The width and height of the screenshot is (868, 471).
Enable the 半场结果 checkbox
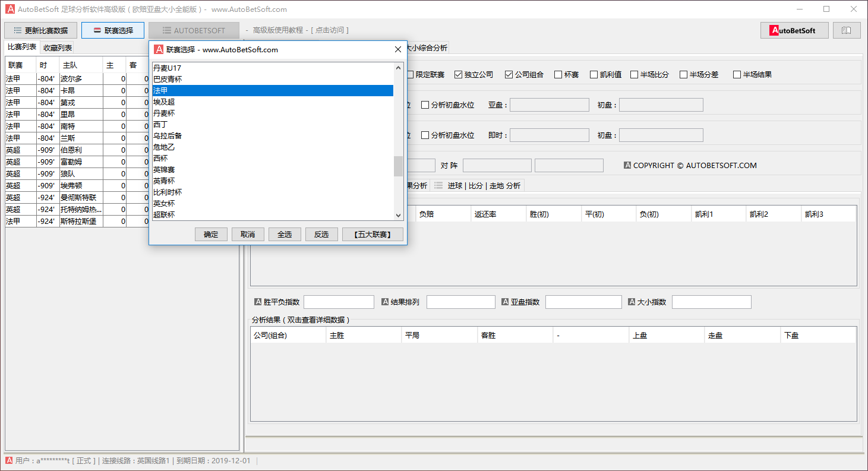click(737, 75)
